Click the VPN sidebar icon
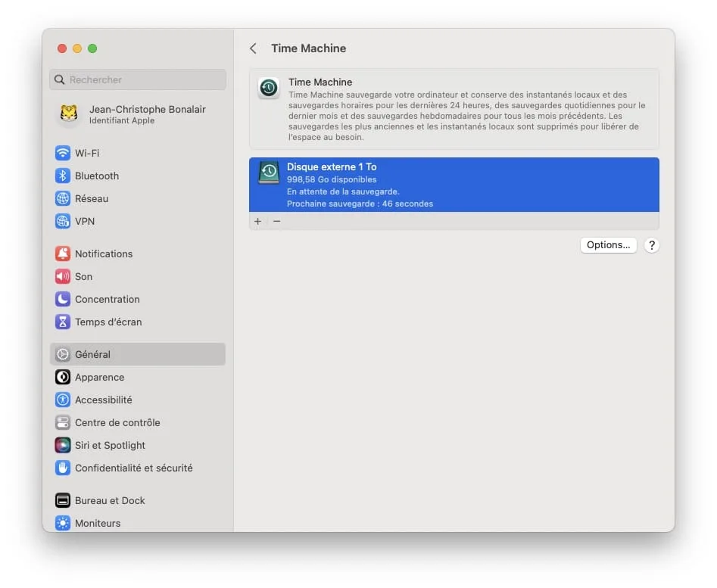This screenshot has width=717, height=588. coord(63,222)
